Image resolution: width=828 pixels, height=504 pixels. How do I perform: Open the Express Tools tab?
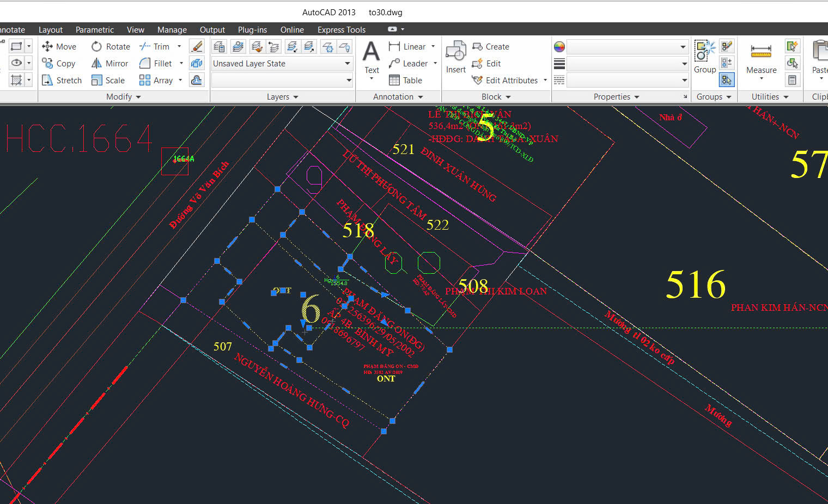(342, 30)
